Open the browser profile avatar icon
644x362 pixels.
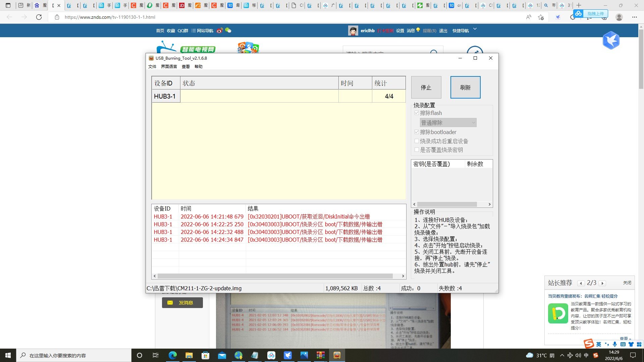[619, 17]
